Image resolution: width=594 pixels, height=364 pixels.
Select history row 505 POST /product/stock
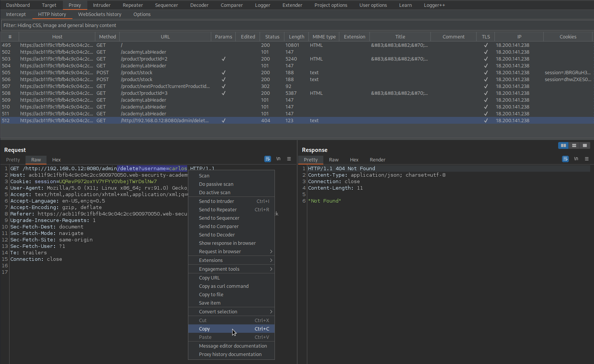tap(297, 72)
